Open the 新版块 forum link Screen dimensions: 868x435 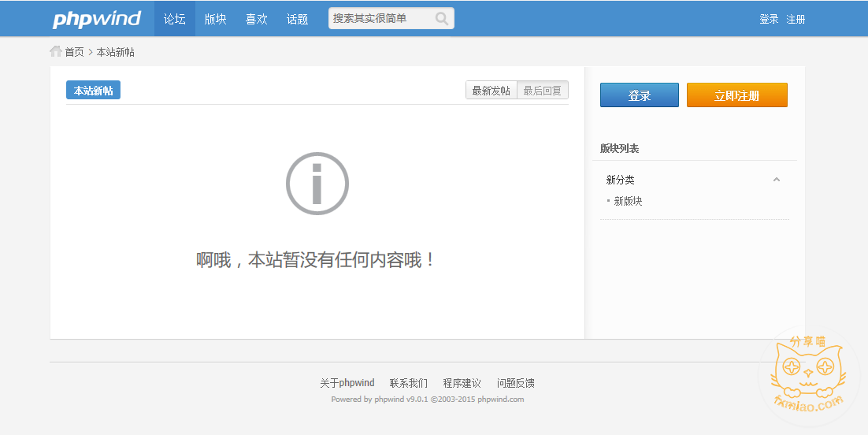coord(628,201)
